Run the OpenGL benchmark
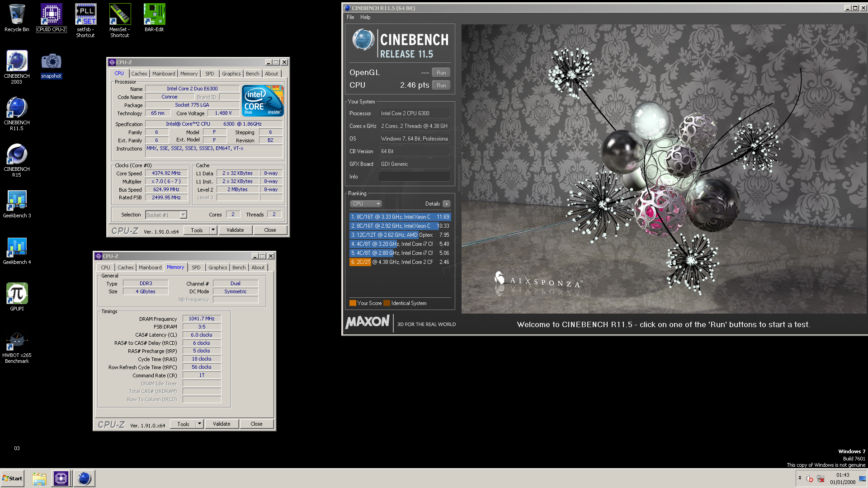Image resolution: width=868 pixels, height=488 pixels. pyautogui.click(x=441, y=73)
